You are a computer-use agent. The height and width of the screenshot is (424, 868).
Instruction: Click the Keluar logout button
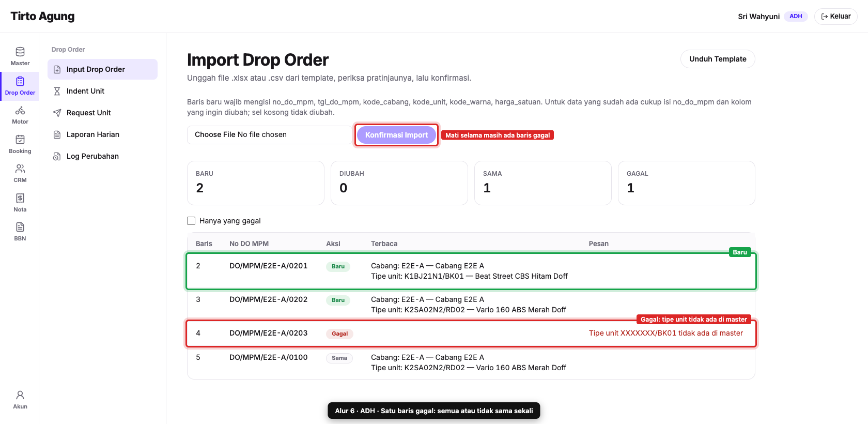[835, 17]
